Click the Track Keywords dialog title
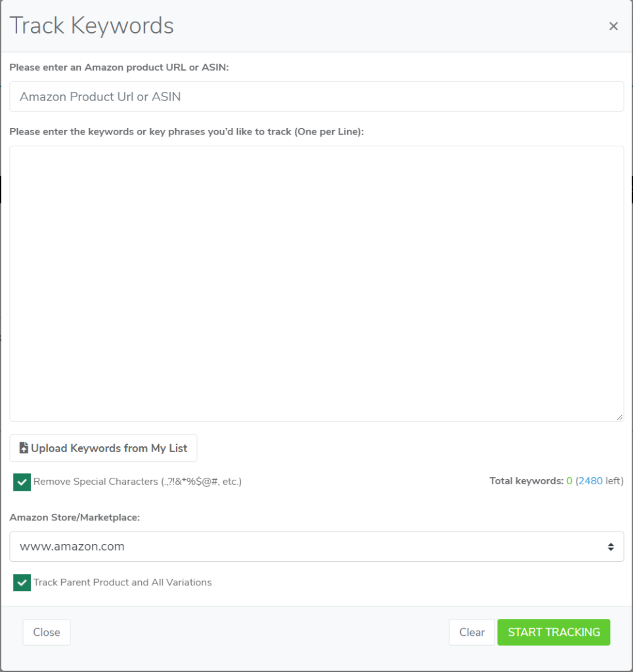The image size is (633, 672). coord(92,26)
